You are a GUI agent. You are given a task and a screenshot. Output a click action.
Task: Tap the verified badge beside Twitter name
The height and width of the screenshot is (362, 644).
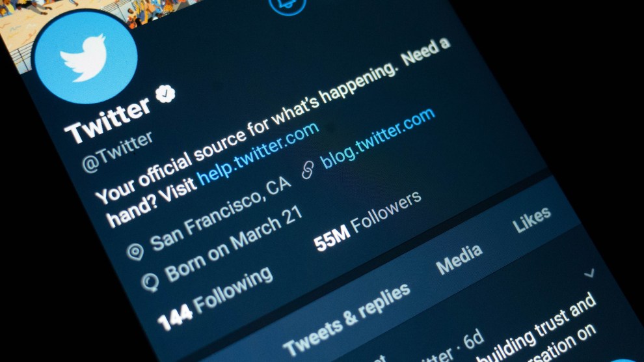pos(165,94)
